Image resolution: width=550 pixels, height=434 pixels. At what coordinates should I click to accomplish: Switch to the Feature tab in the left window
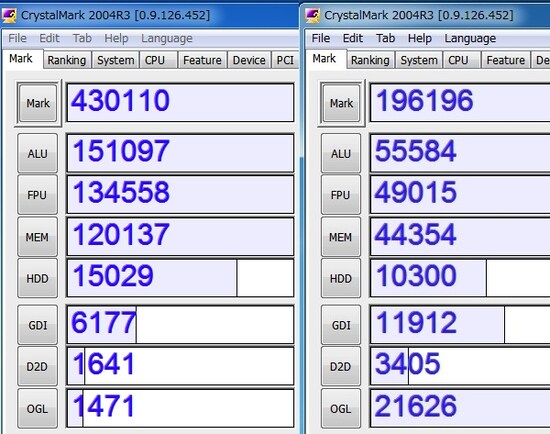click(x=202, y=60)
